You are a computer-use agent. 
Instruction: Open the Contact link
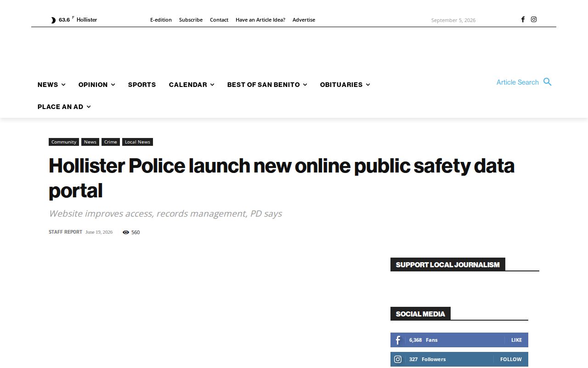pyautogui.click(x=219, y=20)
